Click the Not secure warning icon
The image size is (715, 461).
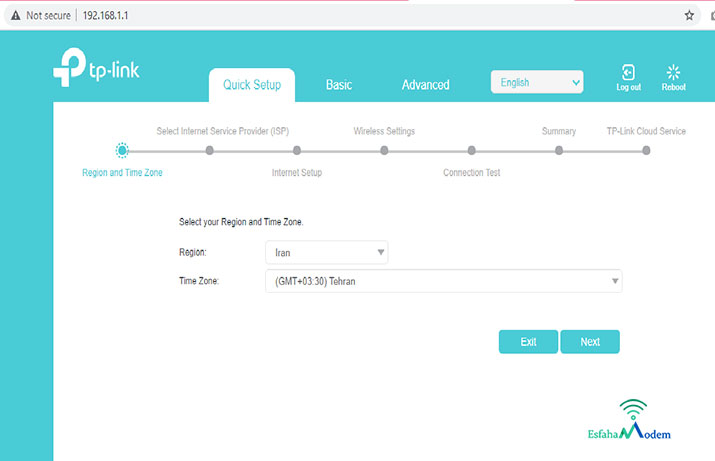[x=15, y=16]
